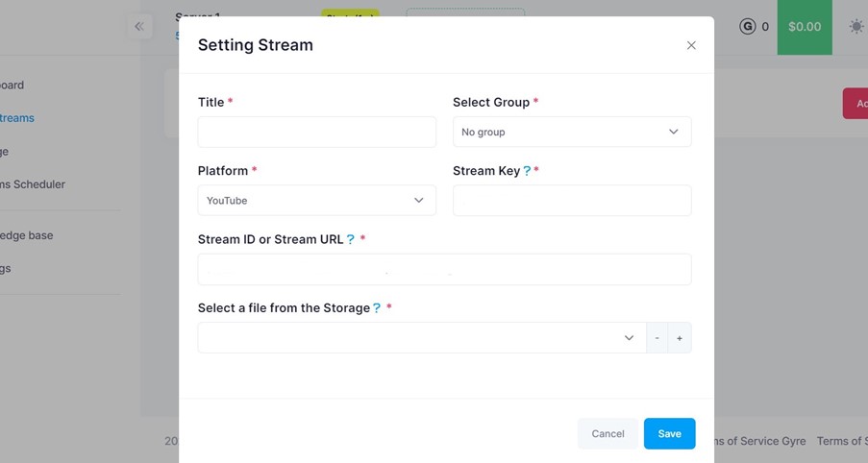Click the G coin balance icon
Image resolution: width=868 pixels, height=463 pixels.
[x=748, y=27]
